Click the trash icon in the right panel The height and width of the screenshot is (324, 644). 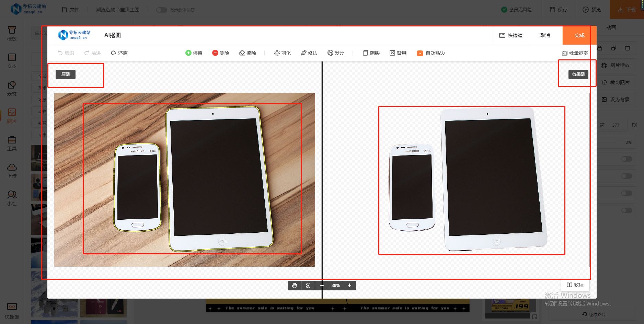point(628,48)
